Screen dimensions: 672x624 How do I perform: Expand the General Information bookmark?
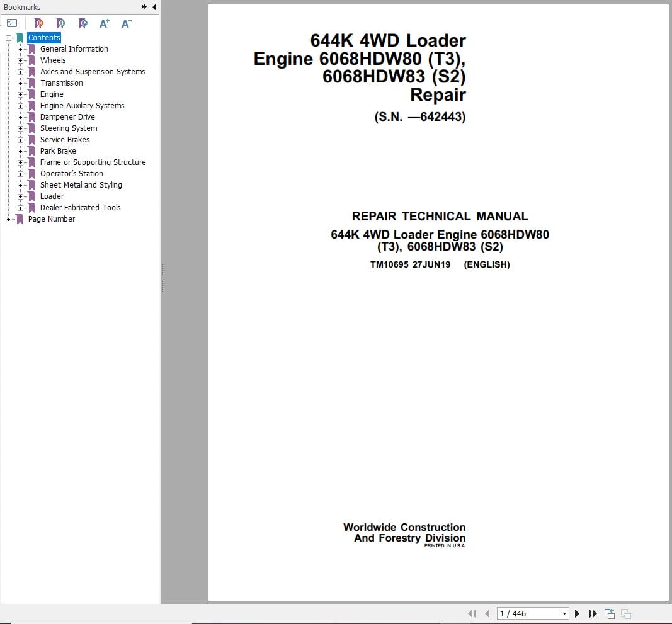20,49
